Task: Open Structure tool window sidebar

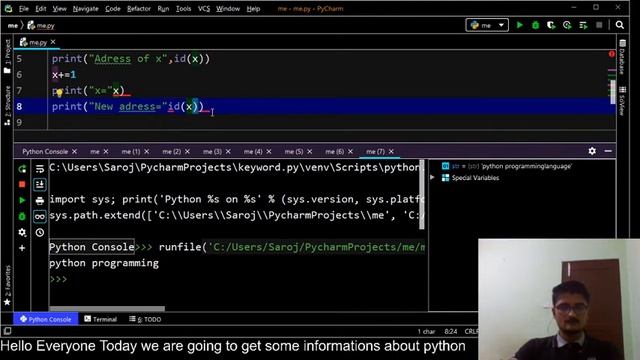Action: tap(7, 105)
